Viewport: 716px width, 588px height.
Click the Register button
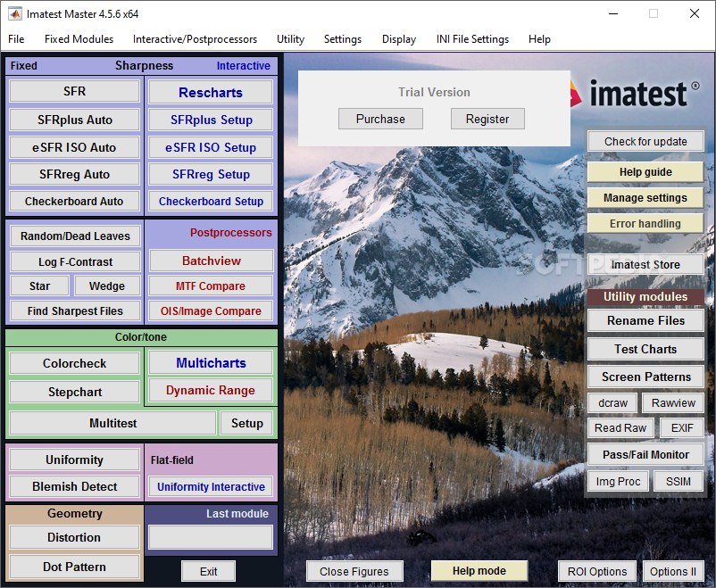pyautogui.click(x=487, y=120)
